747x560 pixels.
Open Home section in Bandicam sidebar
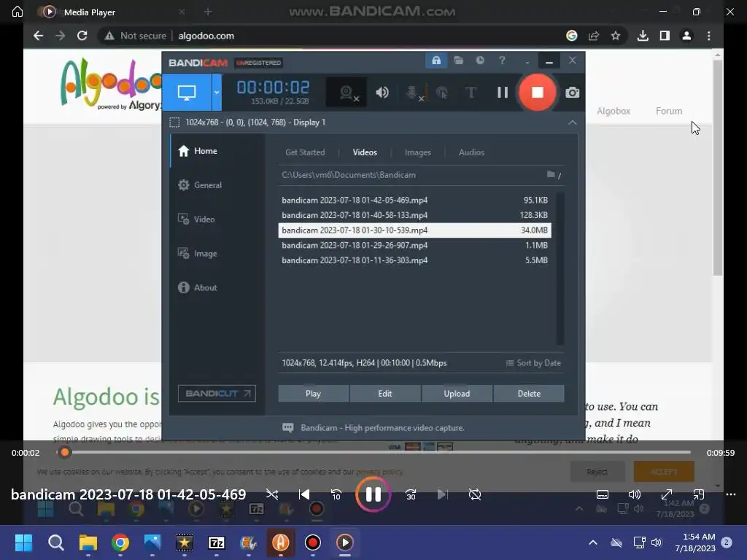198,151
